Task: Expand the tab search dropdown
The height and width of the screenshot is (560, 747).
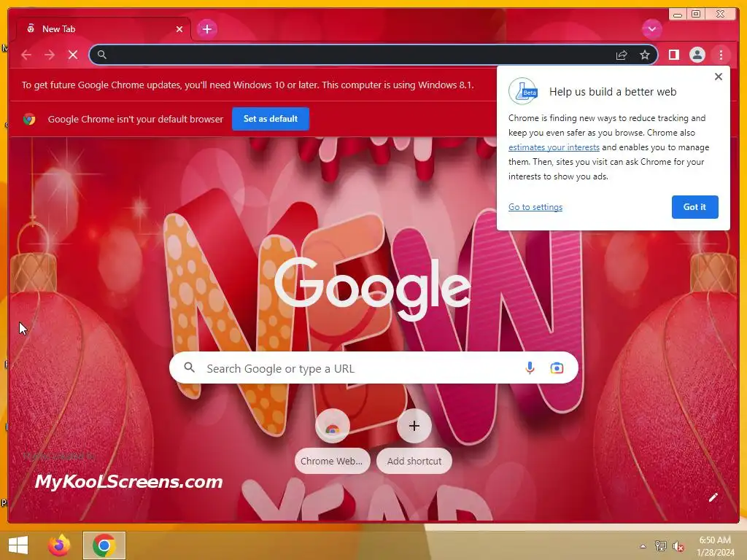Action: pyautogui.click(x=651, y=29)
